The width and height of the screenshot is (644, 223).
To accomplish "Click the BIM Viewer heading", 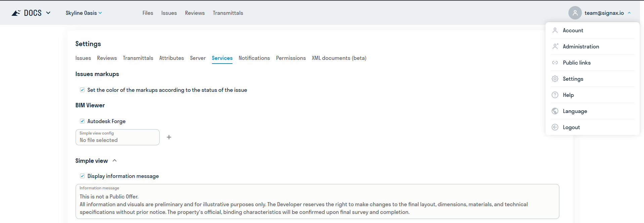I will tap(90, 105).
